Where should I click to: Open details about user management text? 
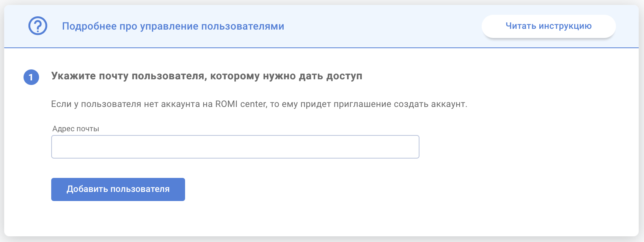pos(173,26)
